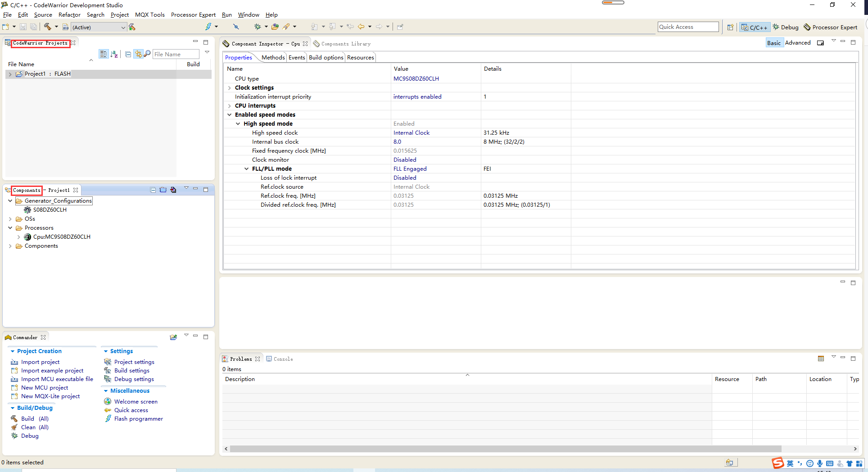Click the Pin Editor toolbar icon
868x472 pixels.
[400, 27]
